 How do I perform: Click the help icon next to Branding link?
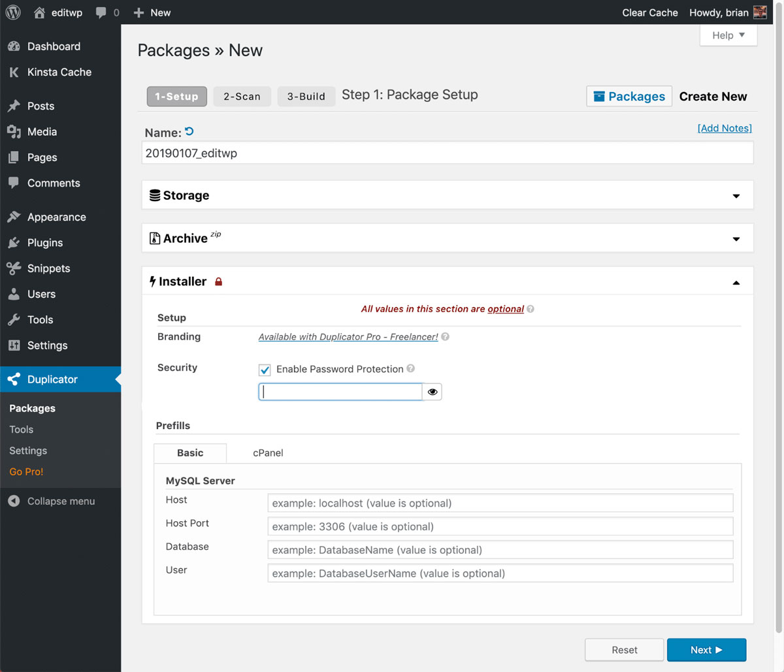(x=445, y=337)
